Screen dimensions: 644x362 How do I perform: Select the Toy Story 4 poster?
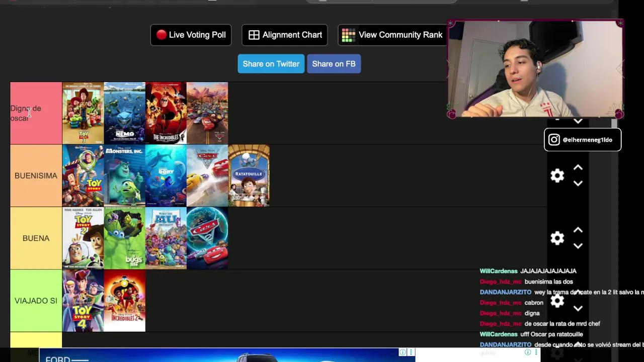83,301
